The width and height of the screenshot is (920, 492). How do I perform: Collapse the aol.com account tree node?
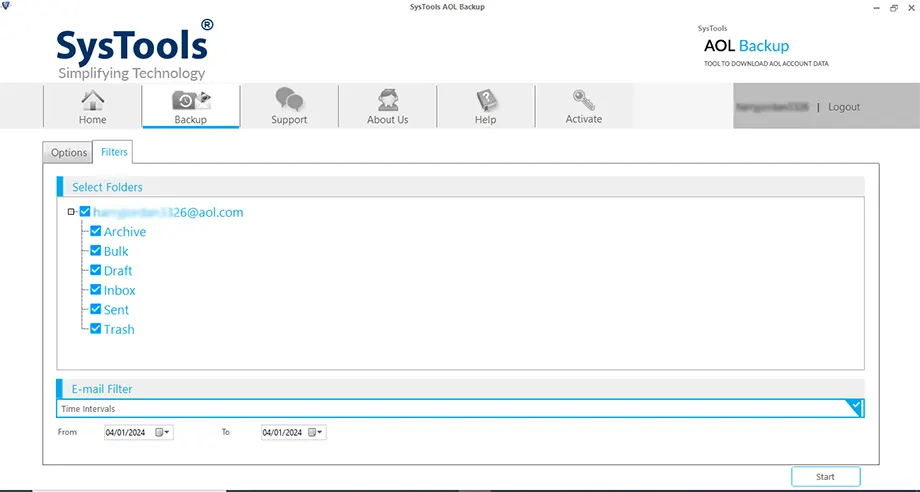pyautogui.click(x=72, y=212)
